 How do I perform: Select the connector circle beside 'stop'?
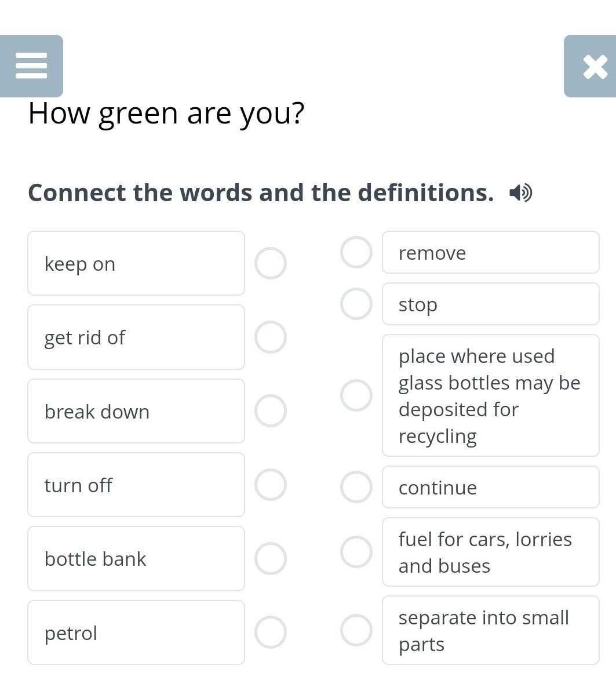356,304
